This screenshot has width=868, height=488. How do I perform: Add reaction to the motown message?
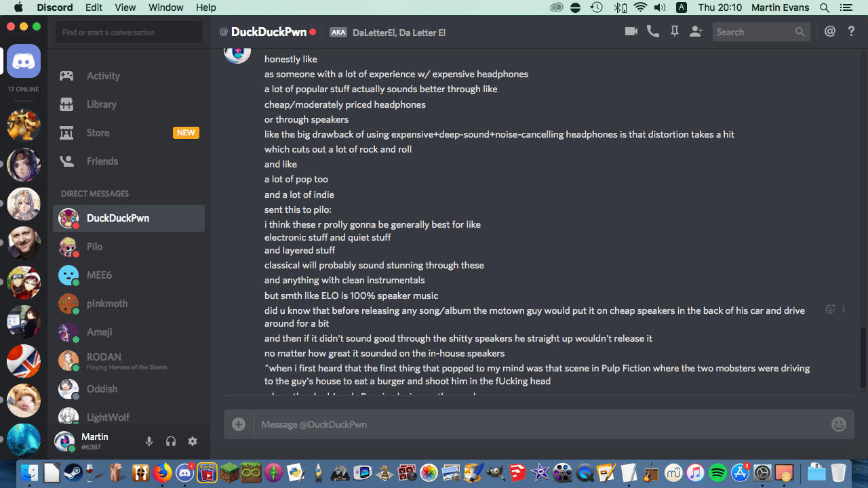tap(830, 309)
